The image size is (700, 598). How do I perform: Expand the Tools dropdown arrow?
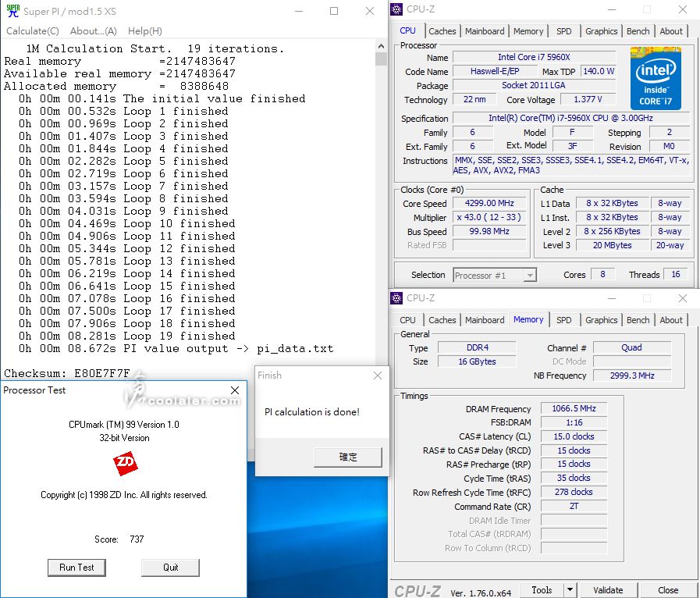tap(570, 590)
